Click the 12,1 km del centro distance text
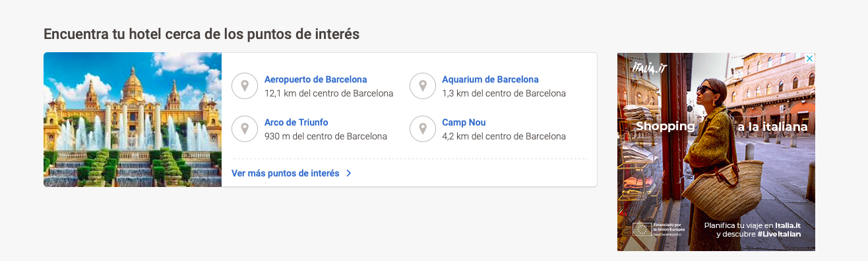Image resolution: width=868 pixels, height=261 pixels. pyautogui.click(x=328, y=93)
